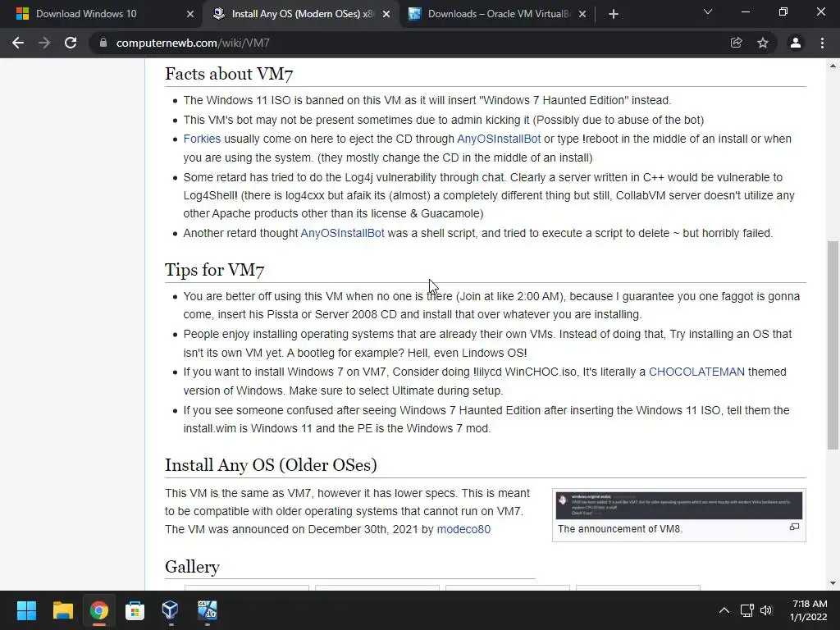Screen dimensions: 840x630
Task: Click the scrollbar down arrow
Action: pos(833,583)
